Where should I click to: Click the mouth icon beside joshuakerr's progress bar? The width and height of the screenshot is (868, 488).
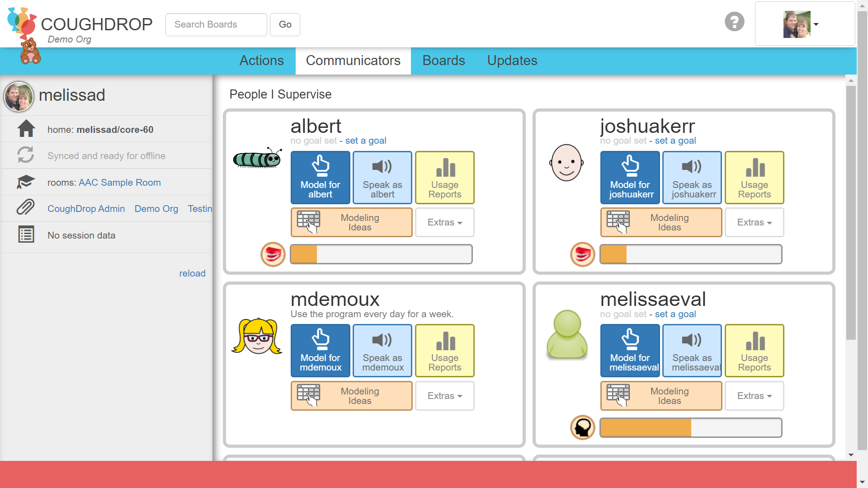coord(583,254)
